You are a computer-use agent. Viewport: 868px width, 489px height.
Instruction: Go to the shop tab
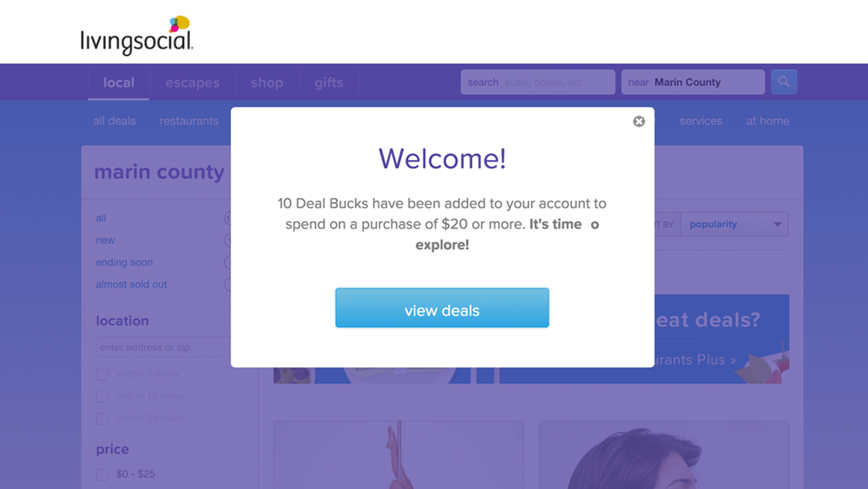pos(266,83)
